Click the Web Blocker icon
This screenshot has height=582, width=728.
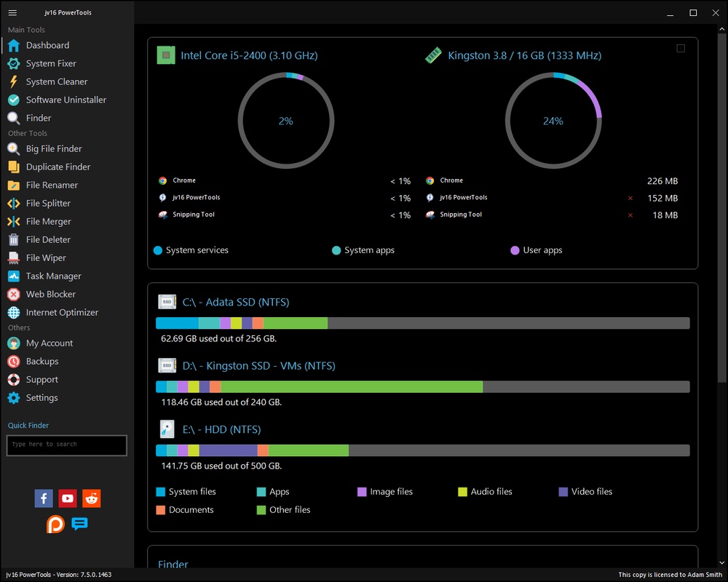tap(14, 294)
